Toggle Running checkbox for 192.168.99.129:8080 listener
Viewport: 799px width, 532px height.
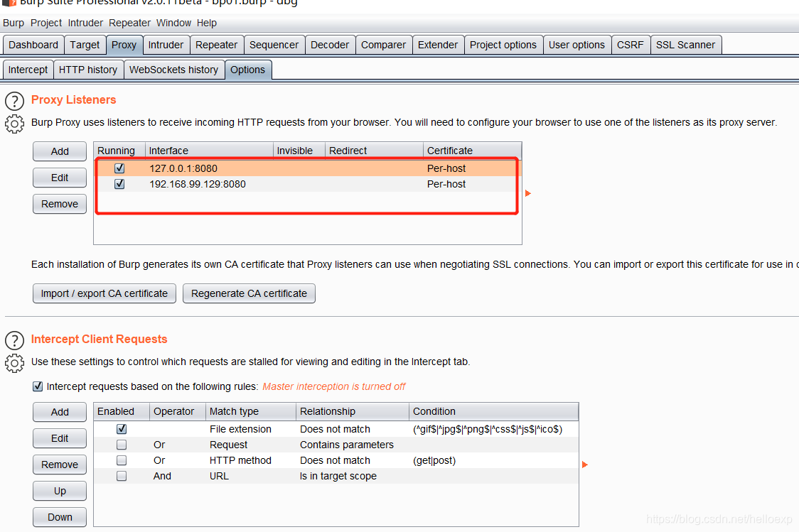tap(119, 184)
